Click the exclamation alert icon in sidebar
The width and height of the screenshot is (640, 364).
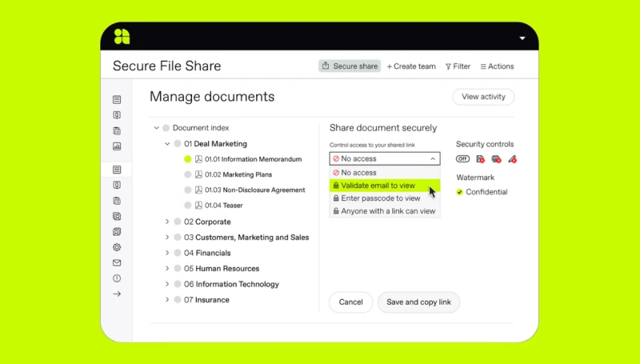117,278
